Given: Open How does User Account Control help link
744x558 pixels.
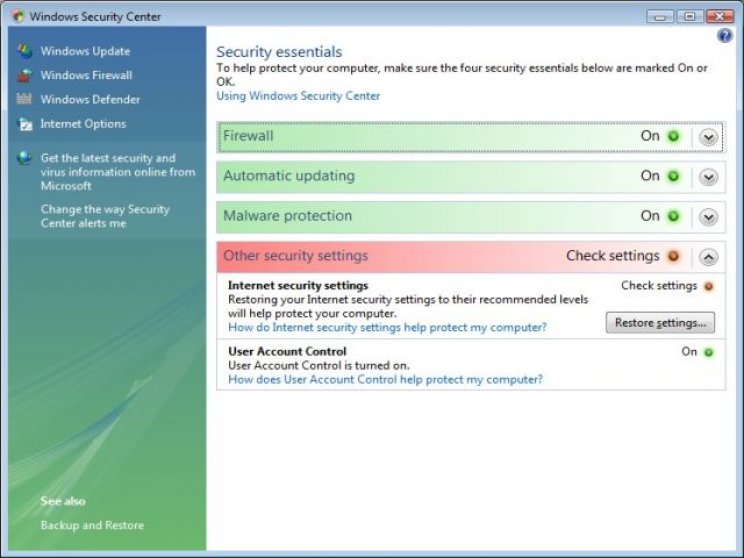Looking at the screenshot, I should tap(385, 380).
